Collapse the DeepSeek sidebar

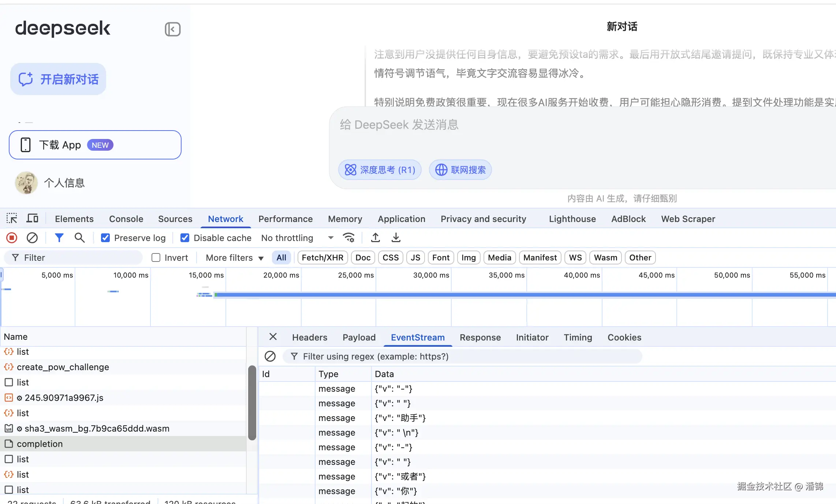click(172, 29)
